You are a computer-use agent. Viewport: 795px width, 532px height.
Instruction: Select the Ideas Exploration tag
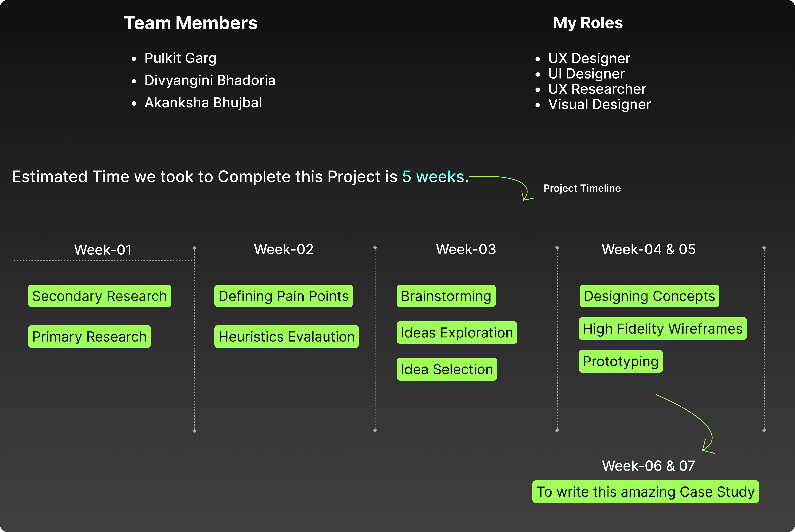457,332
